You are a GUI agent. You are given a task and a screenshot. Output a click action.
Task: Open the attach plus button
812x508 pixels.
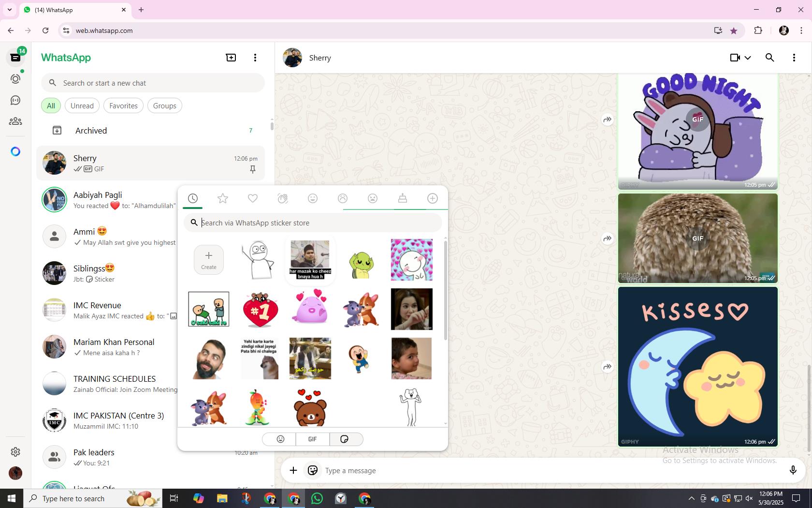click(293, 470)
